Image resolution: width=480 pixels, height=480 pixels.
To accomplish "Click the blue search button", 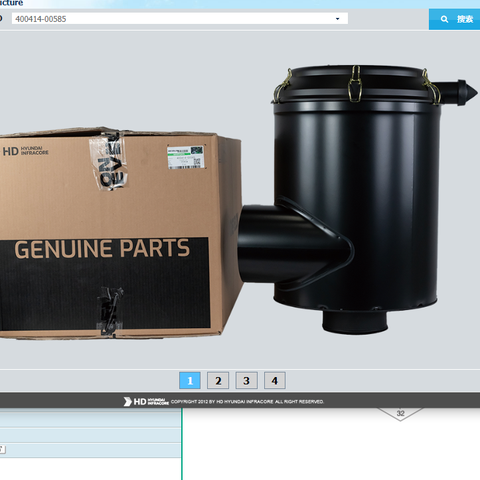I will (x=454, y=19).
